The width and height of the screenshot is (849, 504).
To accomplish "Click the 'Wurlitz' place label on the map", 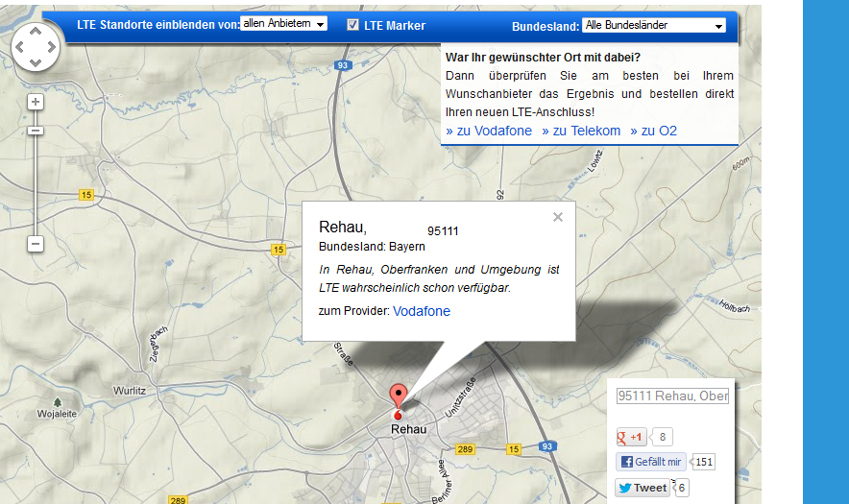I will [x=130, y=391].
